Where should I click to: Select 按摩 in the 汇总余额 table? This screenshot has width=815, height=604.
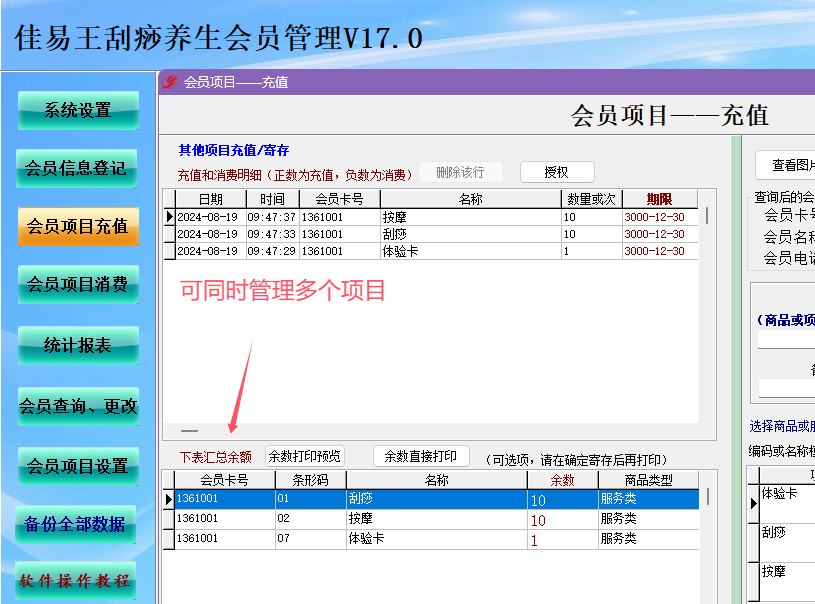tap(437, 519)
